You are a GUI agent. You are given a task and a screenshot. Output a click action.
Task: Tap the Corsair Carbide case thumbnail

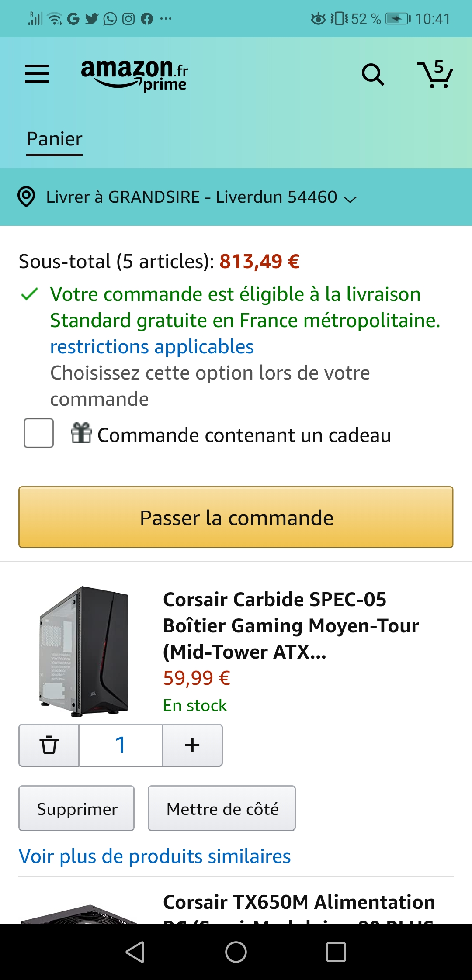pos(84,651)
